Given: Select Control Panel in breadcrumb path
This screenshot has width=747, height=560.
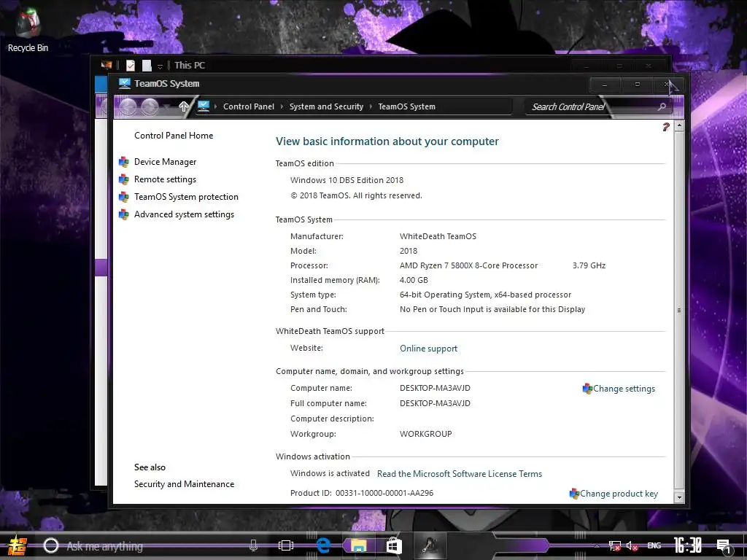Looking at the screenshot, I should 249,106.
